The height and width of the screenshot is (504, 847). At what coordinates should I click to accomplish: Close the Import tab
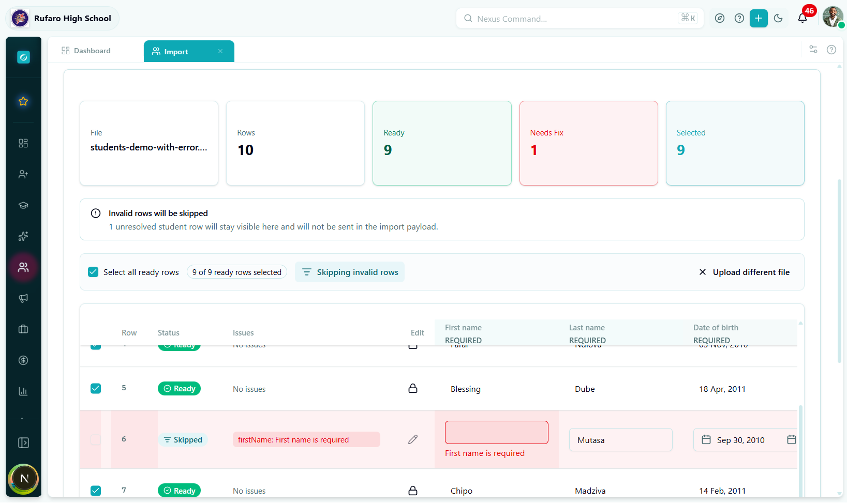click(220, 51)
